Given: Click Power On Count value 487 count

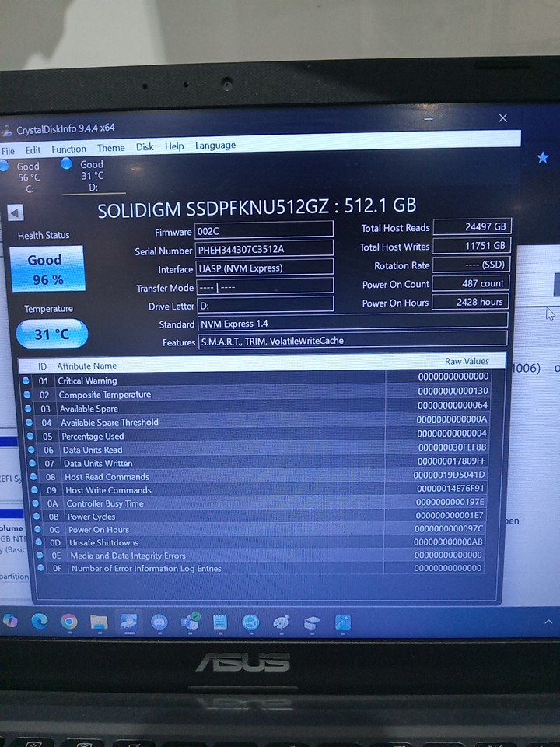Looking at the screenshot, I should point(471,283).
